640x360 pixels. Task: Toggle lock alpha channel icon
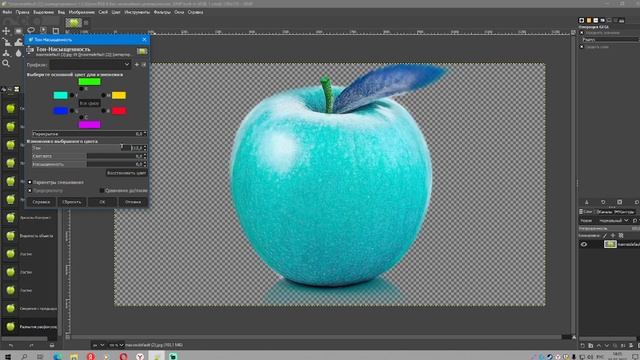tap(621, 236)
